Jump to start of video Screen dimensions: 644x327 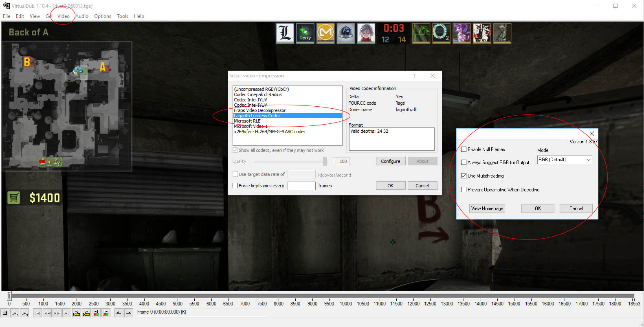click(37, 313)
